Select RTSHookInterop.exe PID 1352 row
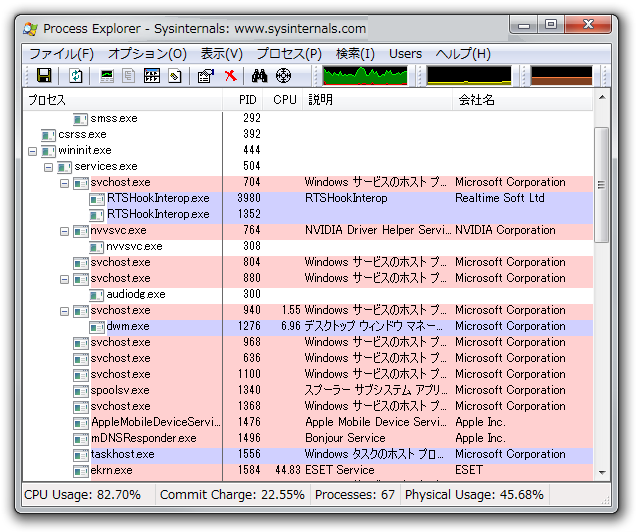The height and width of the screenshot is (532, 637). pyautogui.click(x=308, y=215)
